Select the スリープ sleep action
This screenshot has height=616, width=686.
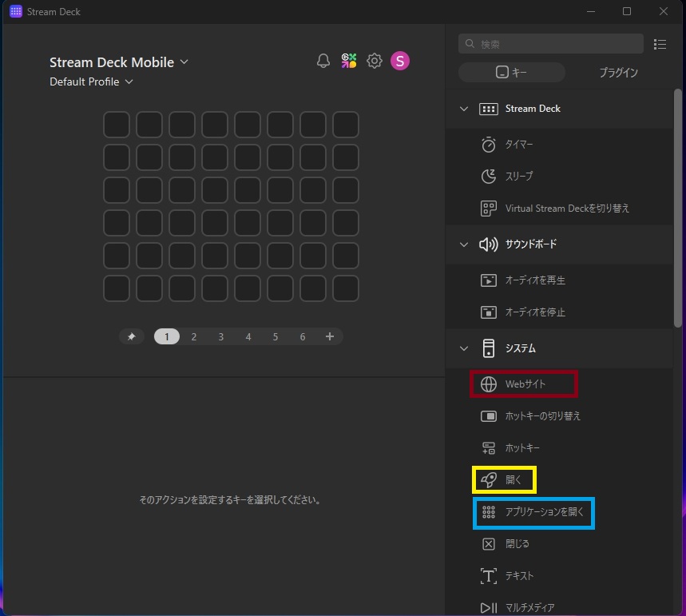click(518, 176)
